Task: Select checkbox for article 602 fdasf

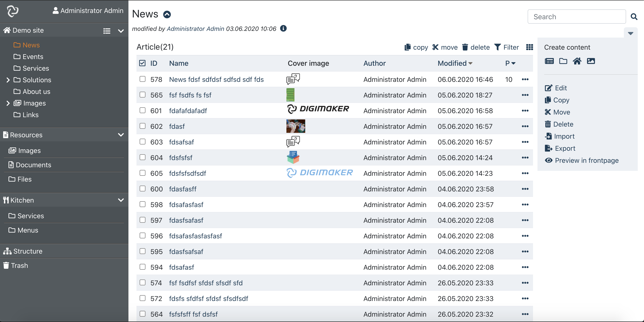Action: pyautogui.click(x=142, y=126)
